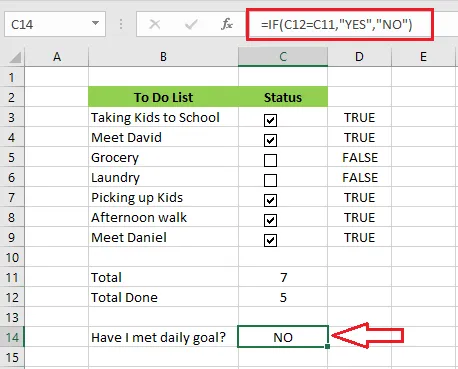This screenshot has height=369, width=458.
Task: Click TRUE in row 3
Action: [359, 117]
